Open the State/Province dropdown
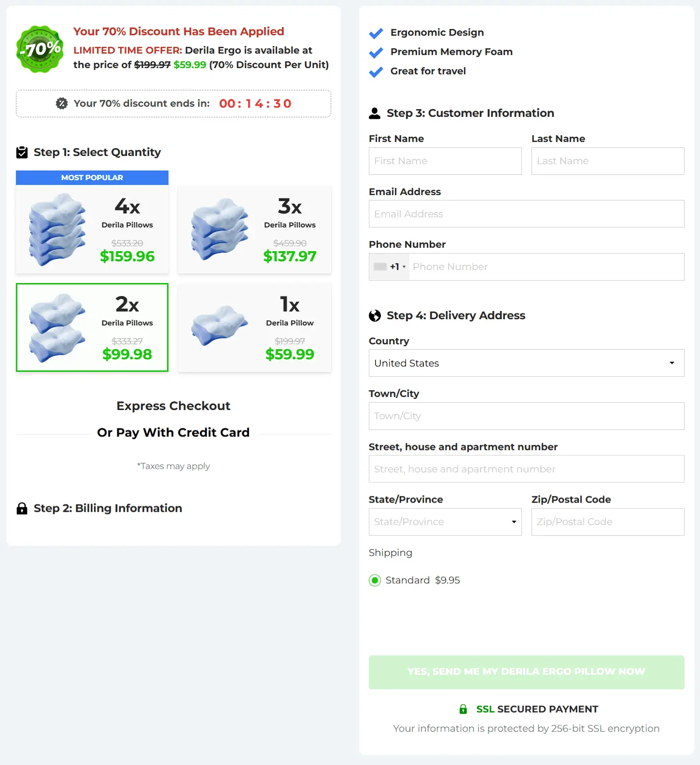700x765 pixels. 445,522
